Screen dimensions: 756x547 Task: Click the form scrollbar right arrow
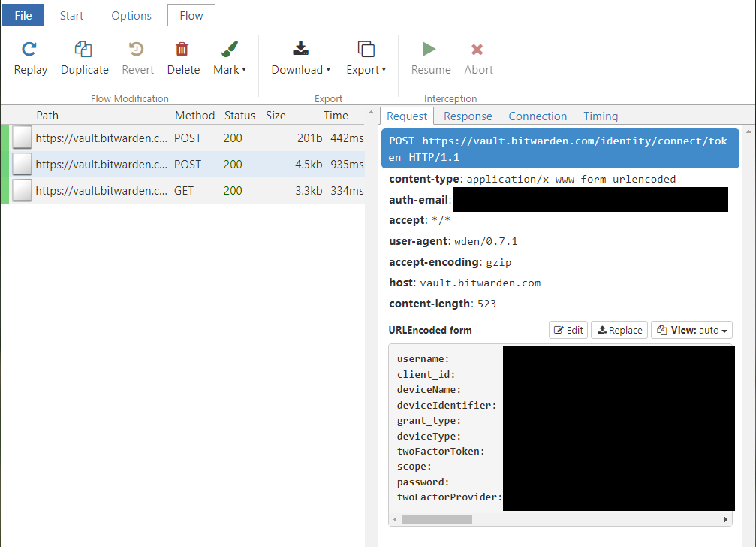coord(726,519)
